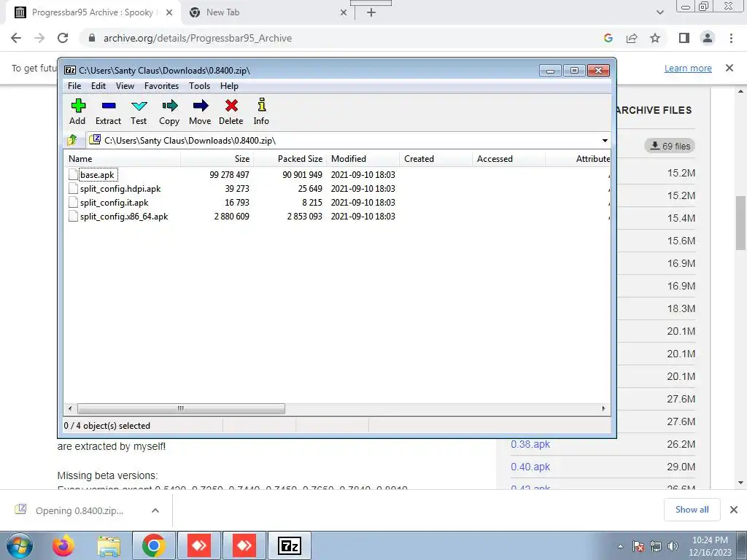747x560 pixels.
Task: Sort by Size column header
Action: click(x=217, y=158)
